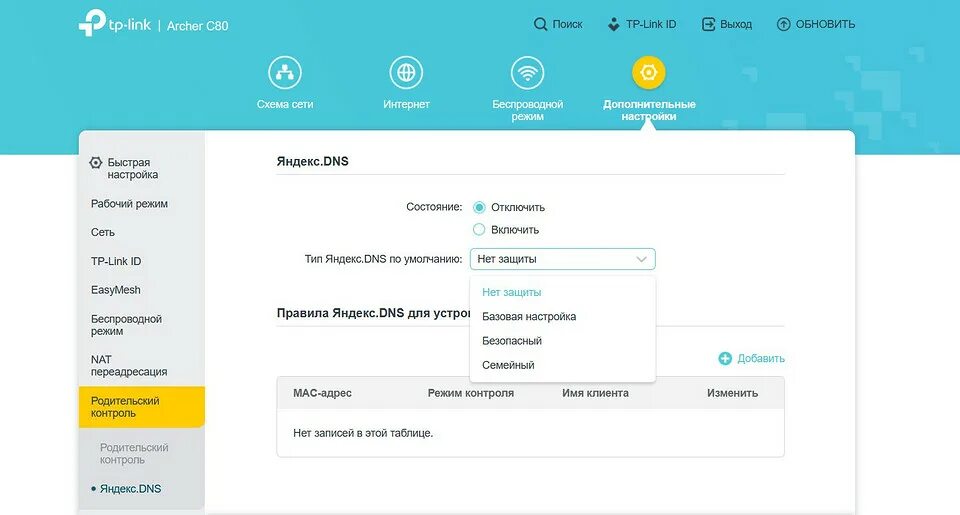Open the Схема сети tab label

[x=285, y=104]
